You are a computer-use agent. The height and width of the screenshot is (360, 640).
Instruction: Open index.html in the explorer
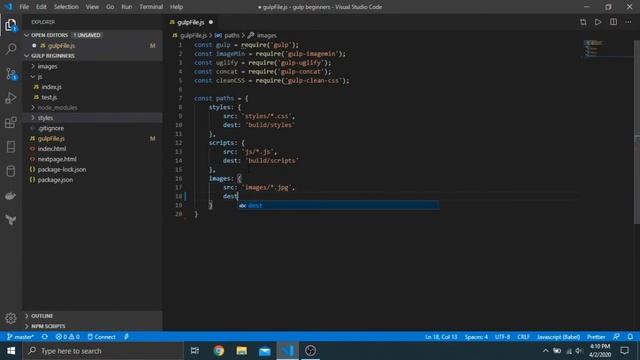coord(92,149)
